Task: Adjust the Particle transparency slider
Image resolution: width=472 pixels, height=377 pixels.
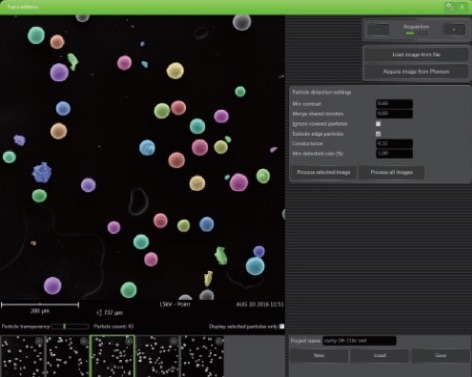Action: click(70, 326)
